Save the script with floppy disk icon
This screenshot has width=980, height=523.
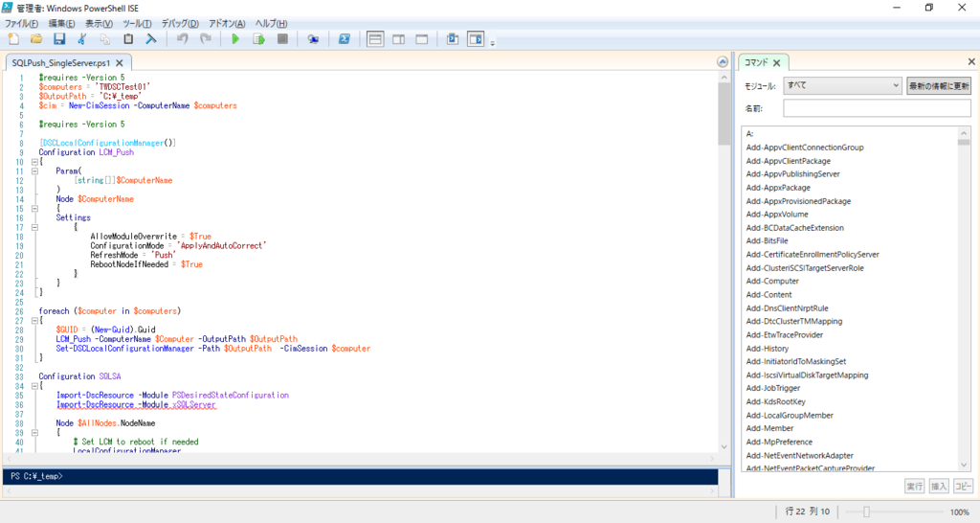(59, 39)
